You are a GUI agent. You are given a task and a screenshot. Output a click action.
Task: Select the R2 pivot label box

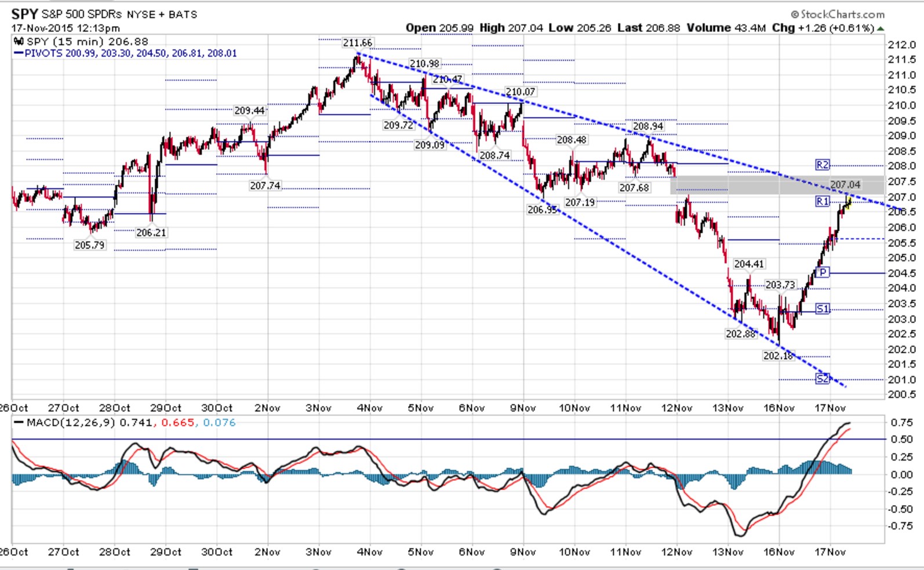822,165
